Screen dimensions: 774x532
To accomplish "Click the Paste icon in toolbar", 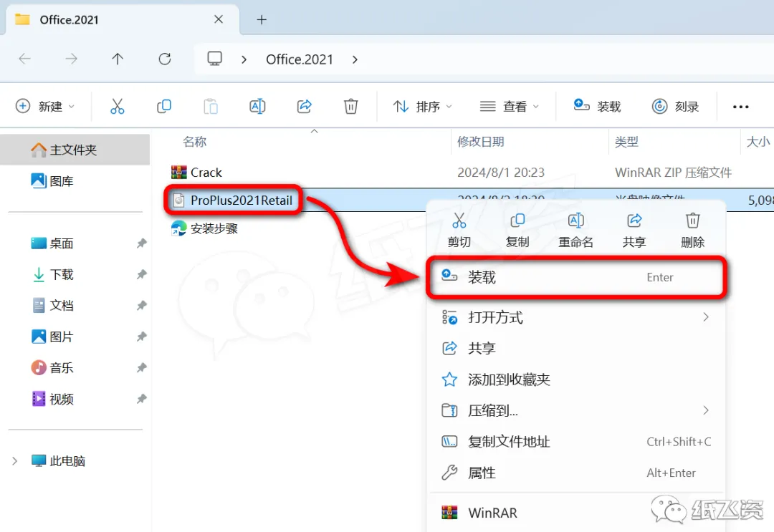I will [211, 106].
